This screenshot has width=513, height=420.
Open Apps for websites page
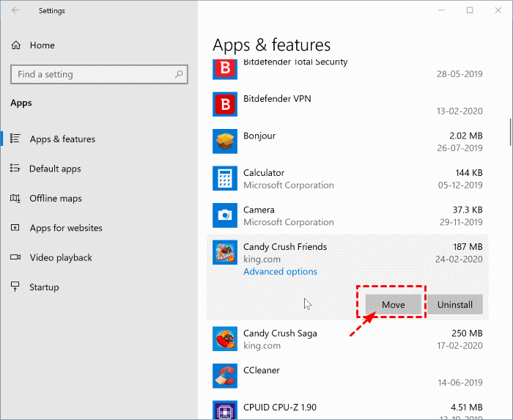(x=66, y=228)
